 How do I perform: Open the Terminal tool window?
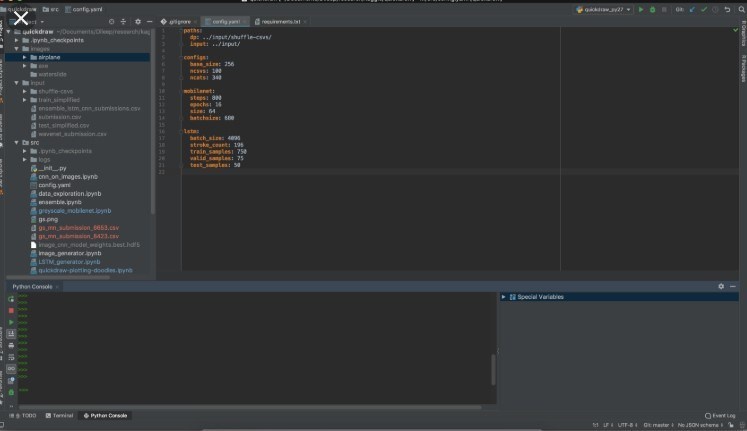pos(59,415)
